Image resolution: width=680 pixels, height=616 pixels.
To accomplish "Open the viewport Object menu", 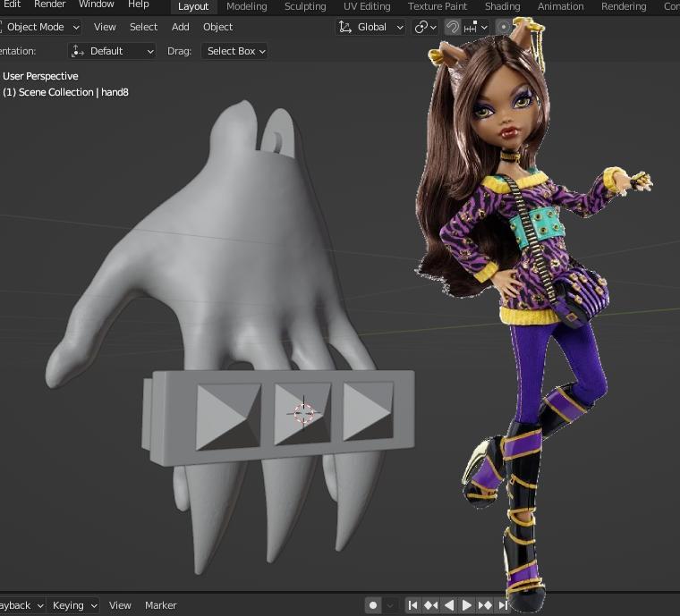I will pos(217,27).
